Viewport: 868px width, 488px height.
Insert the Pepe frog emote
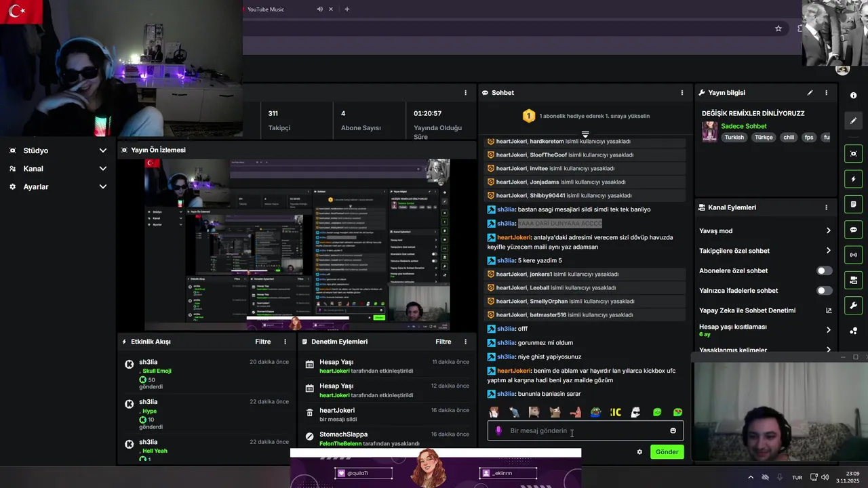595,412
